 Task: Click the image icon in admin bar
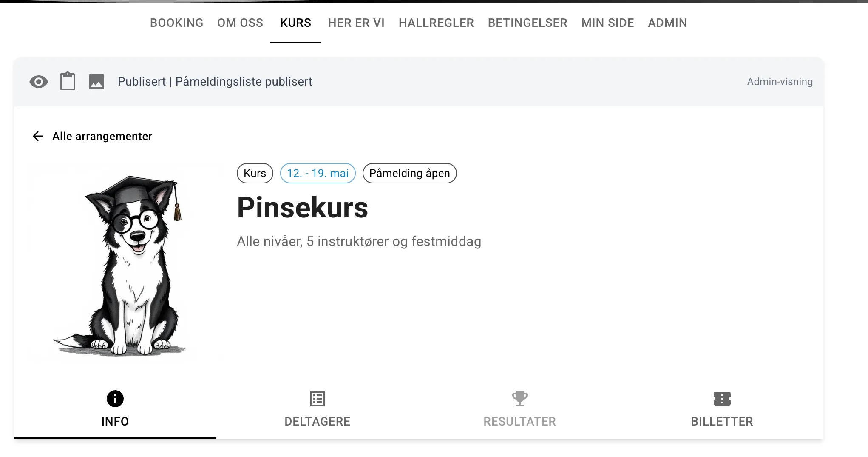pos(96,82)
